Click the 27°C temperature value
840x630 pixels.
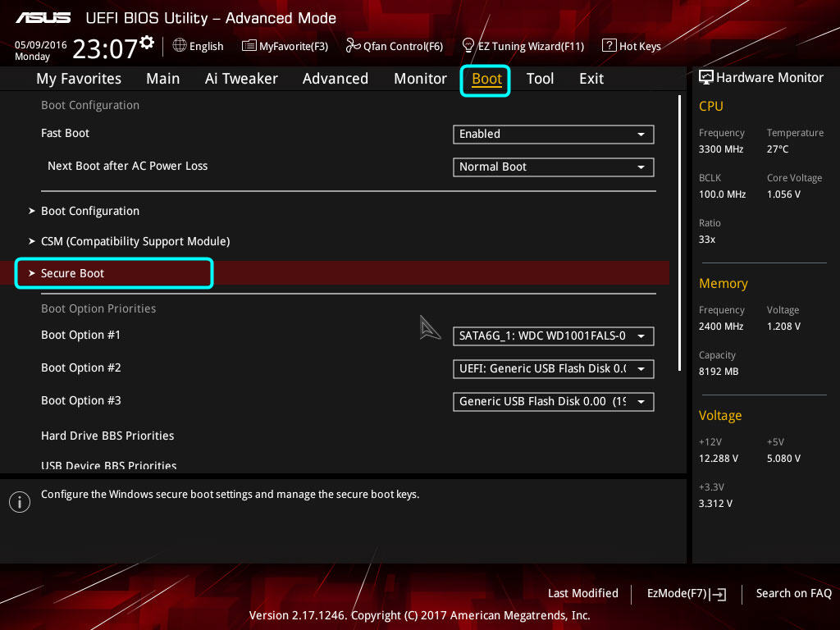(778, 149)
